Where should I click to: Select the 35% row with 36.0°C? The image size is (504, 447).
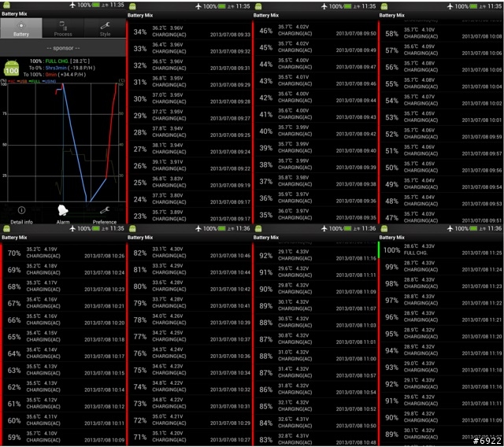315,215
